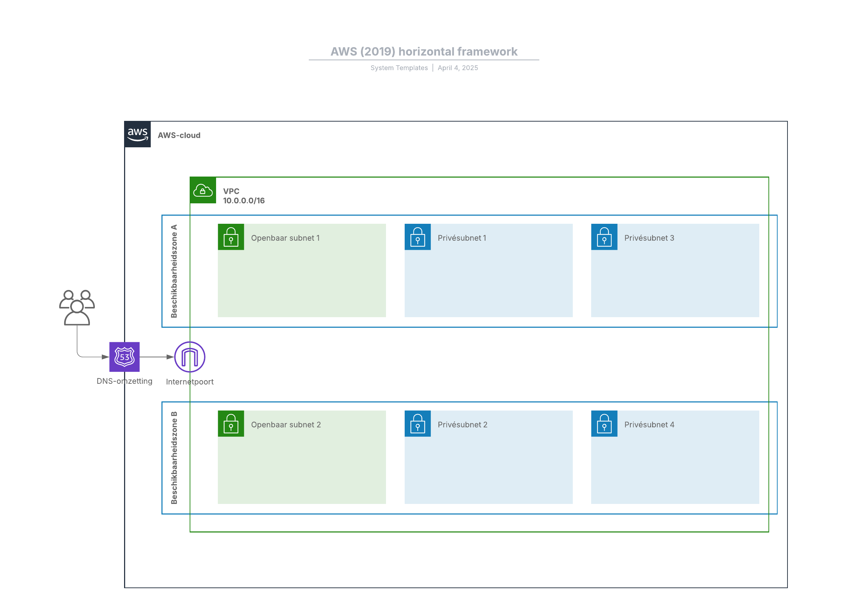Image resolution: width=846 pixels, height=616 pixels.
Task: Click the Route 53 DNS icon
Action: [124, 357]
